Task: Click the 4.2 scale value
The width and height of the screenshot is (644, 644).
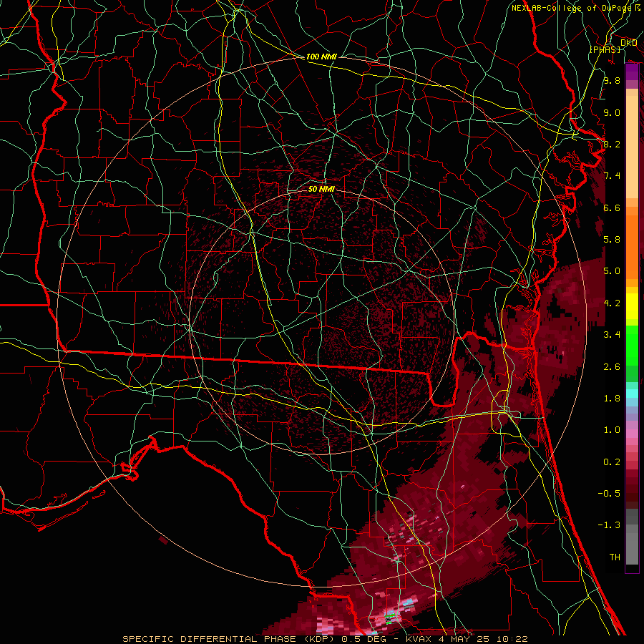Action: [x=612, y=303]
